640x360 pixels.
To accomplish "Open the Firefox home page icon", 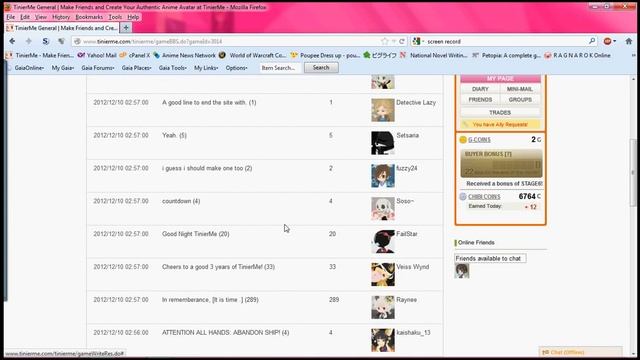I will [629, 41].
